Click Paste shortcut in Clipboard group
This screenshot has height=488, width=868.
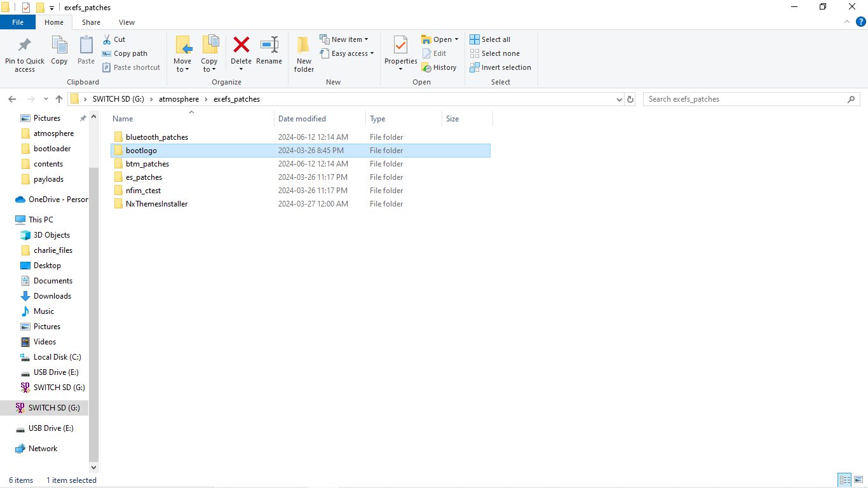click(131, 67)
